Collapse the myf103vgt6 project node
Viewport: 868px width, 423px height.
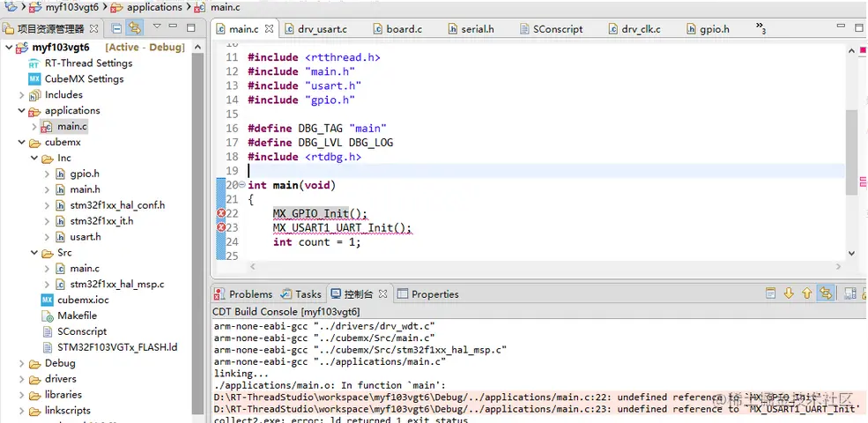8,48
